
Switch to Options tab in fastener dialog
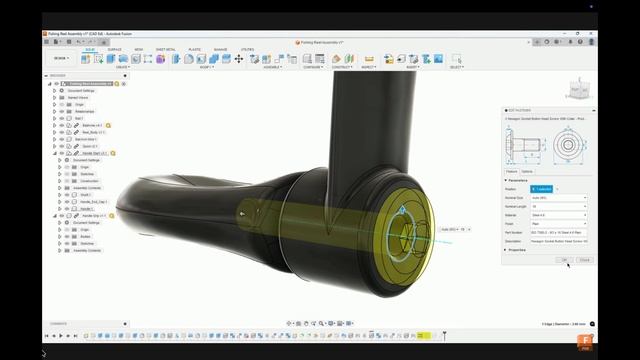[x=527, y=171]
